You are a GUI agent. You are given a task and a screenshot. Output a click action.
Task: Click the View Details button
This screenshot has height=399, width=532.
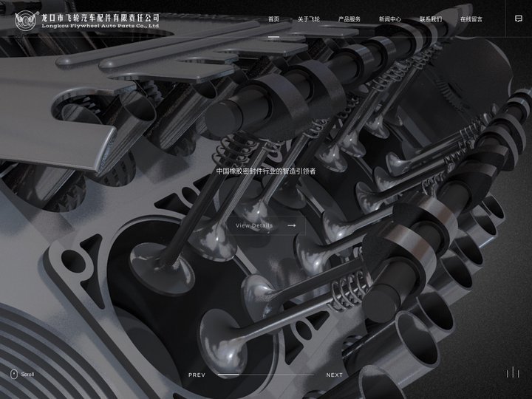tap(266, 225)
